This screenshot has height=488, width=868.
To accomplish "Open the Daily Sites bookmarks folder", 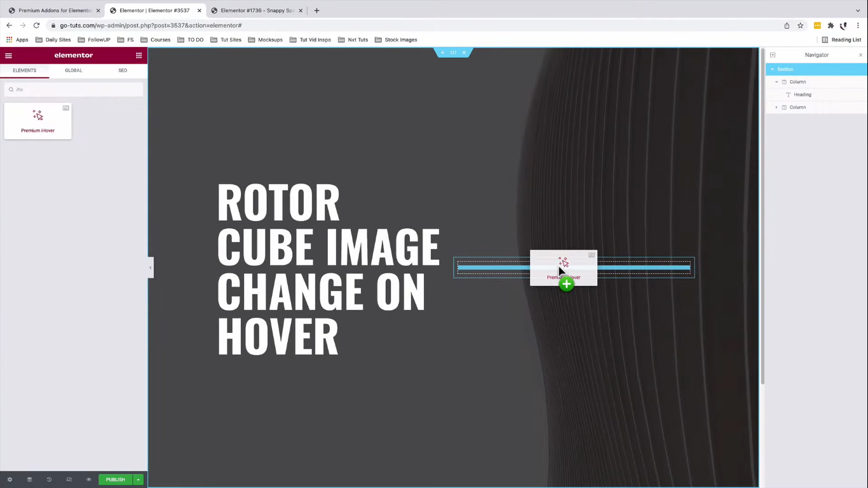I will click(x=53, y=39).
